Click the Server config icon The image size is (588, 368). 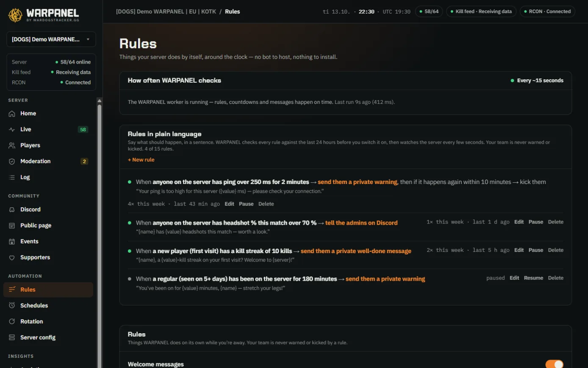tap(12, 337)
